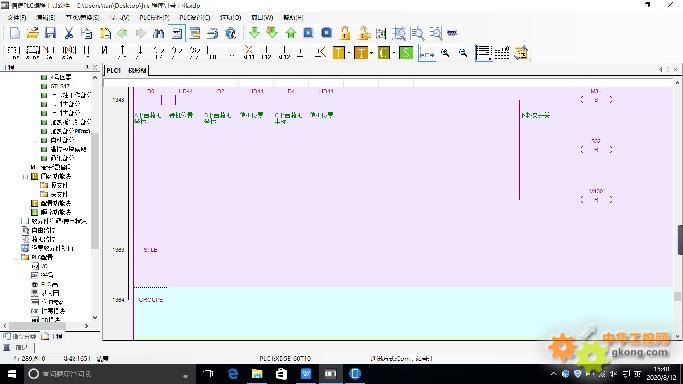Click the Save floppy disk icon
Image resolution: width=683 pixels, height=384 pixels.
(x=51, y=33)
